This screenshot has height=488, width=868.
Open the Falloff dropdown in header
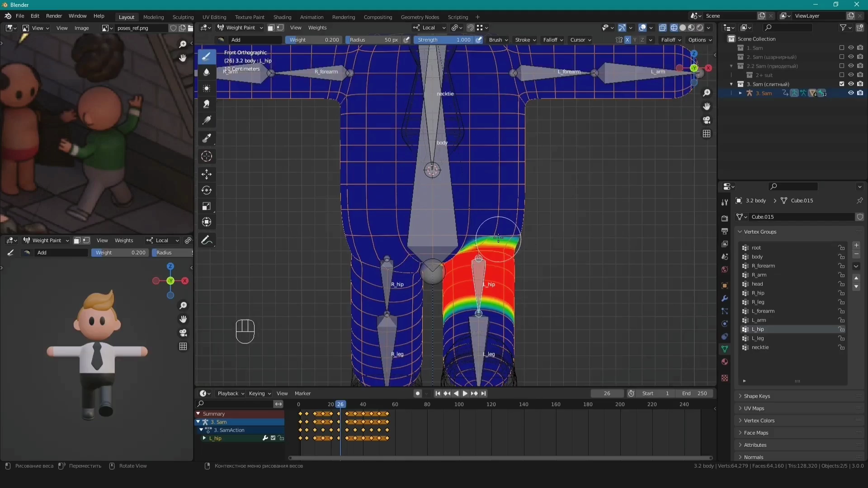click(x=552, y=40)
